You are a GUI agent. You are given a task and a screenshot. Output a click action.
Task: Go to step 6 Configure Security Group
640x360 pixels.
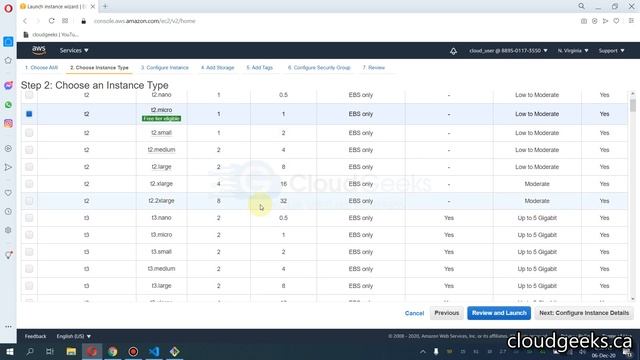[x=319, y=68]
